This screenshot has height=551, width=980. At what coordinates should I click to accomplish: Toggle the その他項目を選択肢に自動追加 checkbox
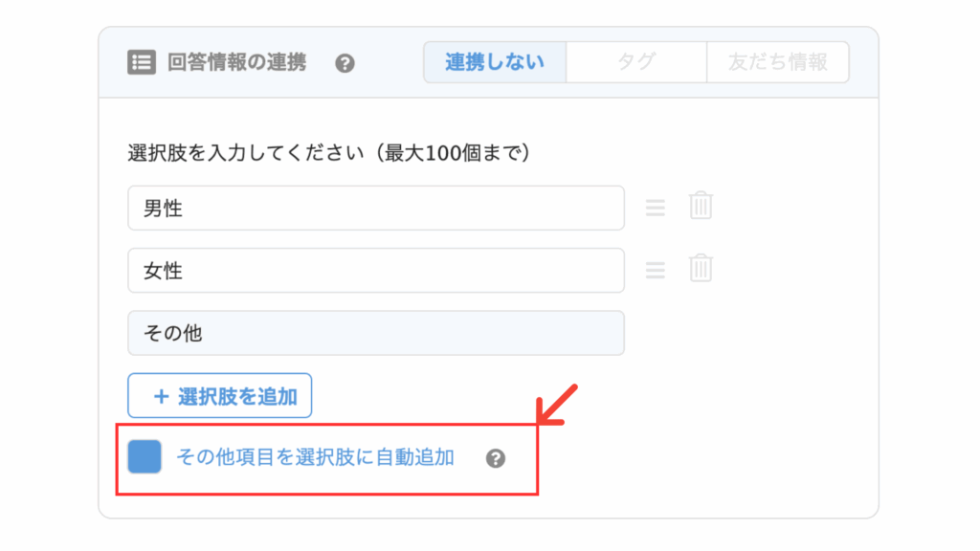coord(145,456)
